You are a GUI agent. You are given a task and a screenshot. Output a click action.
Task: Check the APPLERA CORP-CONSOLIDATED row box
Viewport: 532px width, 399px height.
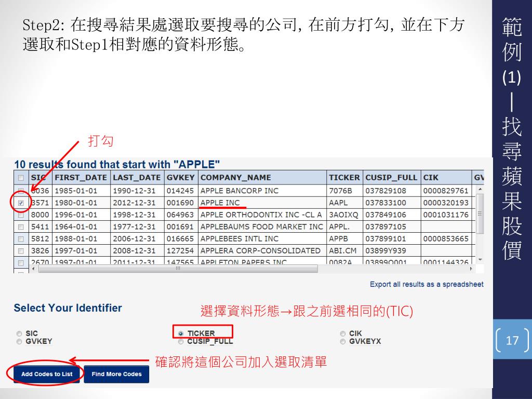click(x=21, y=251)
